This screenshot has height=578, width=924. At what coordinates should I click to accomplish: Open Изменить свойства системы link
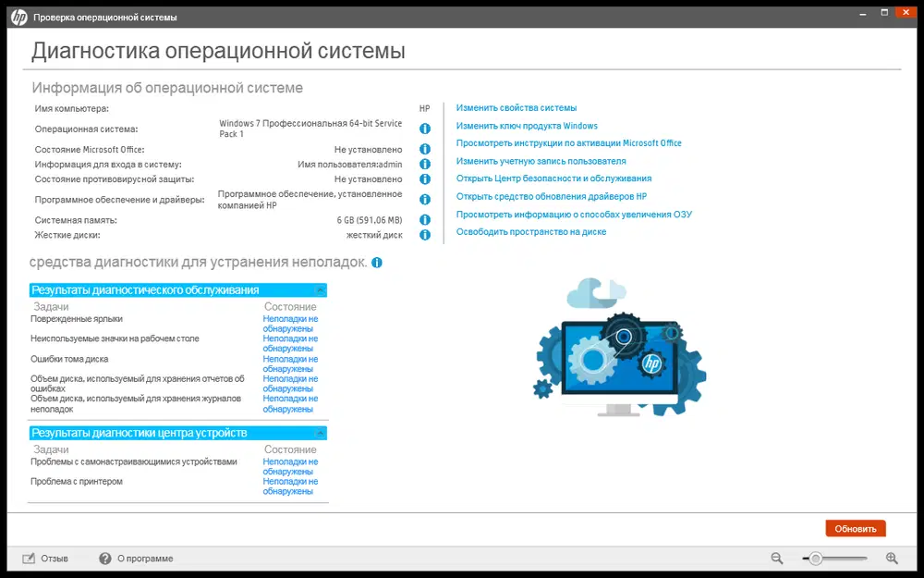click(x=517, y=108)
